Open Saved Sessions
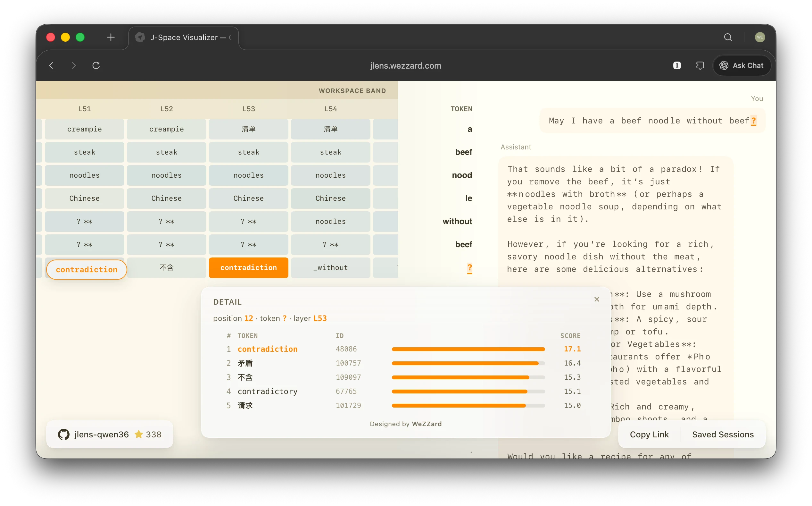 (x=722, y=434)
